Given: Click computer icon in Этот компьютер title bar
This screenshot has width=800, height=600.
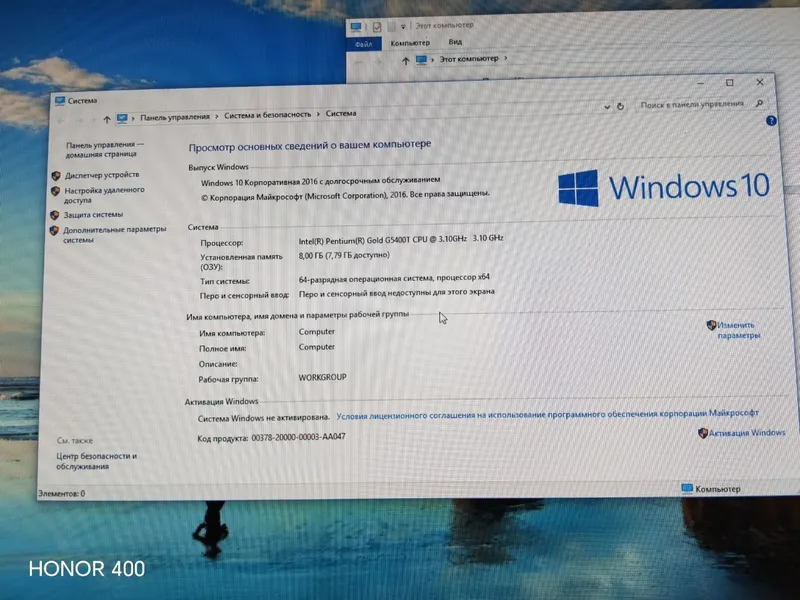Looking at the screenshot, I should (x=356, y=27).
